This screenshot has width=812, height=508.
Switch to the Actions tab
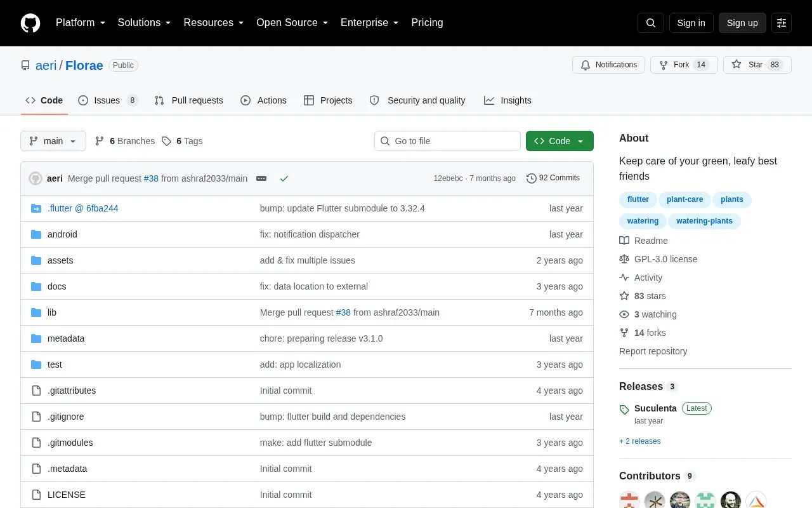coord(264,100)
